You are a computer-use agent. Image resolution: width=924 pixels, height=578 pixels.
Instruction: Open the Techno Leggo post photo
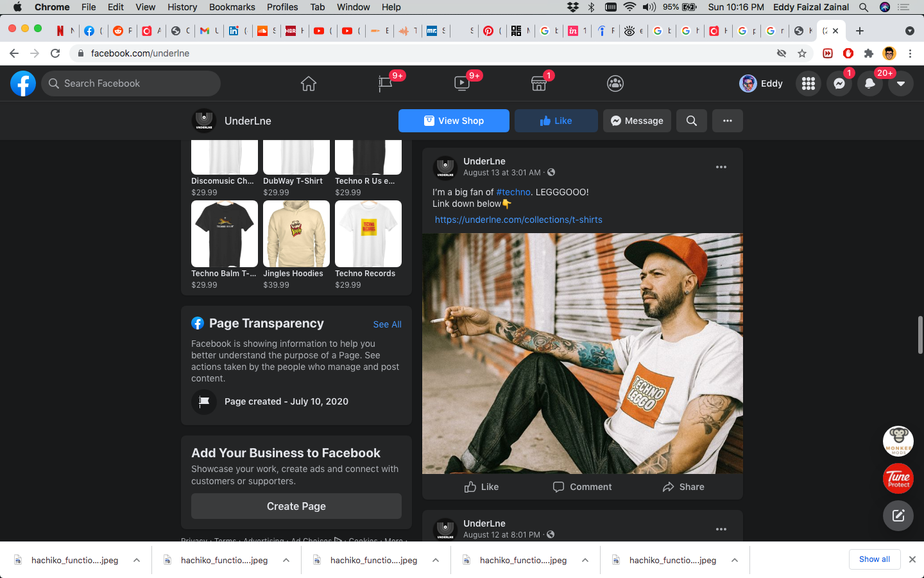[583, 353]
